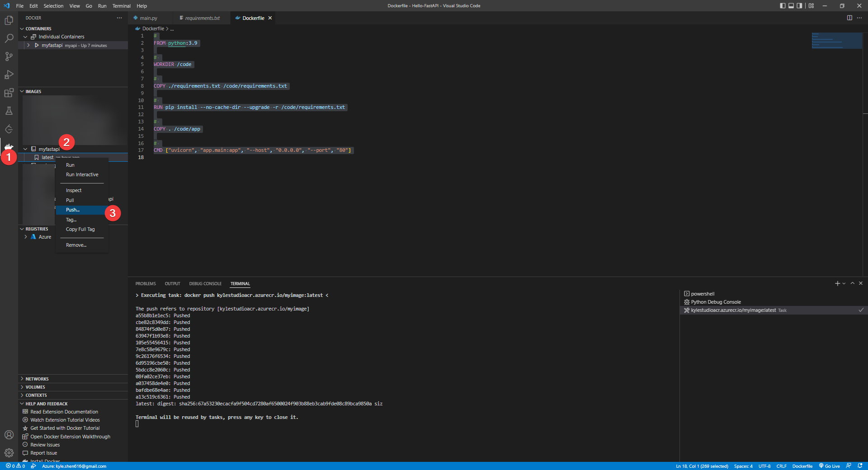Close the terminal panel
The image size is (868, 470).
click(x=861, y=283)
